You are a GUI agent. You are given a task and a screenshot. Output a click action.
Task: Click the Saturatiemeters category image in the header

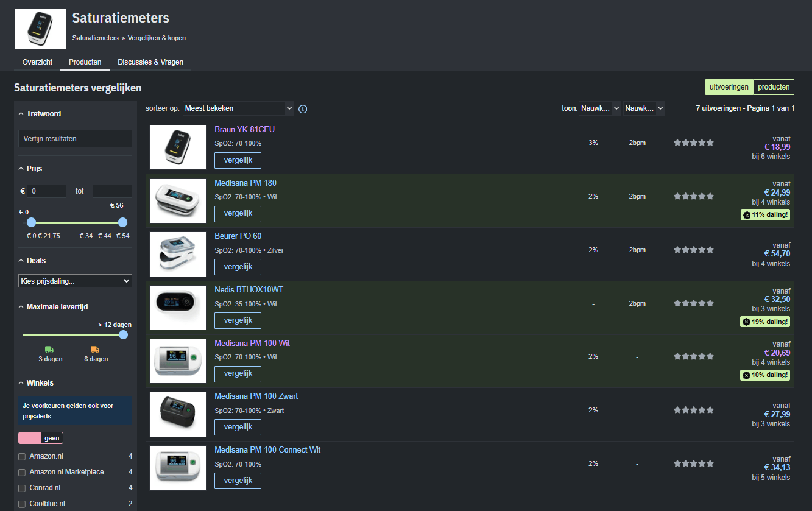[40, 29]
